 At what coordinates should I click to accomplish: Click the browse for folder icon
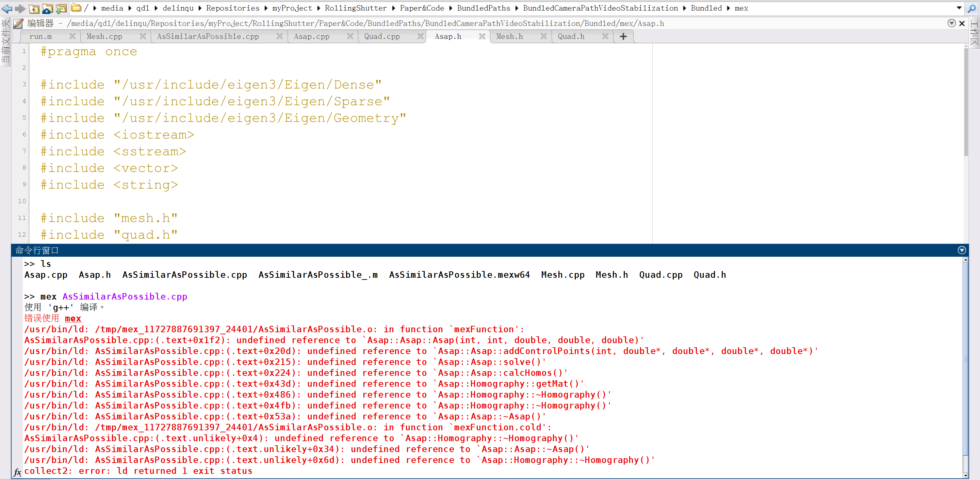point(48,9)
